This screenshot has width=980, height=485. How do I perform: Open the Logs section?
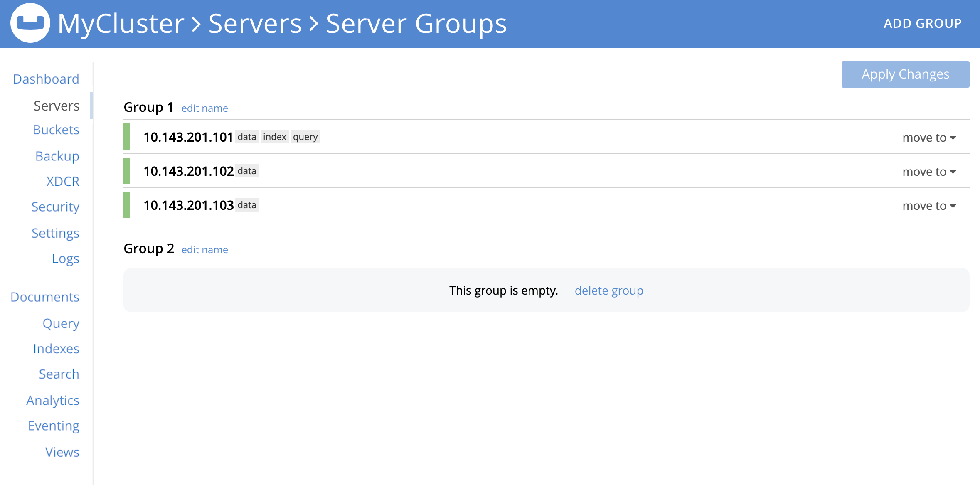click(65, 258)
